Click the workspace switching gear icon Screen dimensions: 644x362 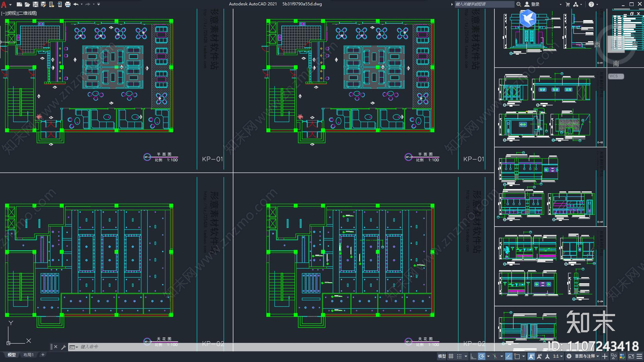pos(569,356)
